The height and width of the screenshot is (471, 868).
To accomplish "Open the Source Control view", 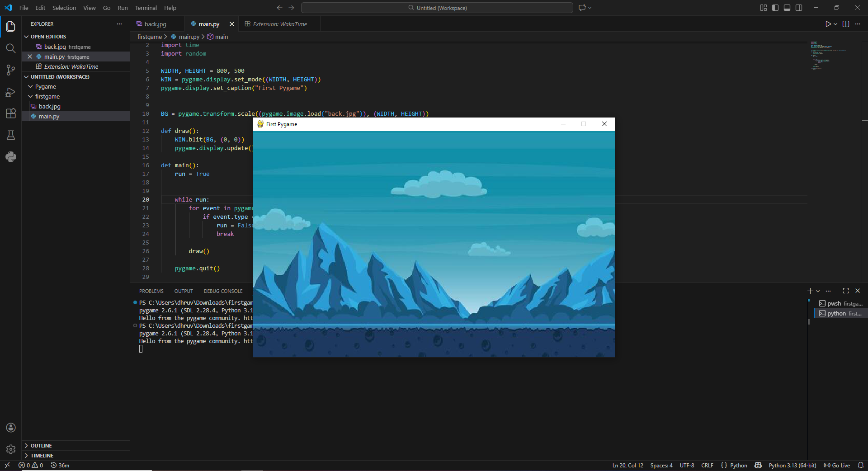I will 11,70.
